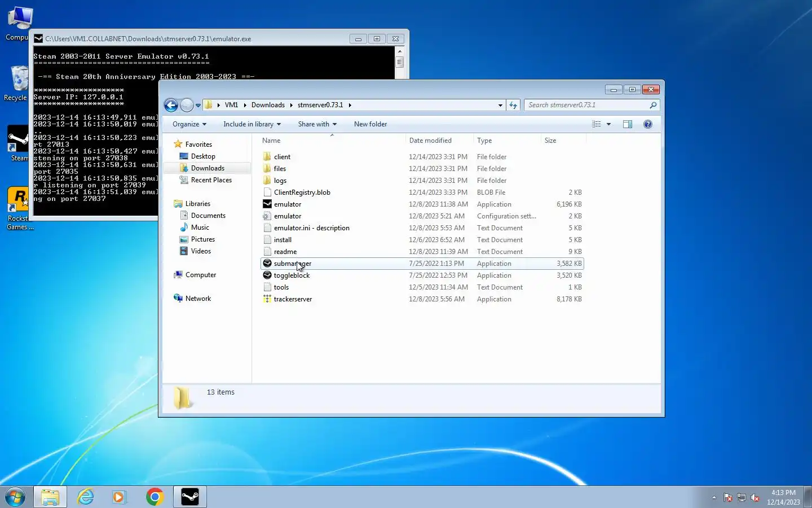The width and height of the screenshot is (812, 508).
Task: Open the view options dropdown arrow
Action: click(x=608, y=124)
